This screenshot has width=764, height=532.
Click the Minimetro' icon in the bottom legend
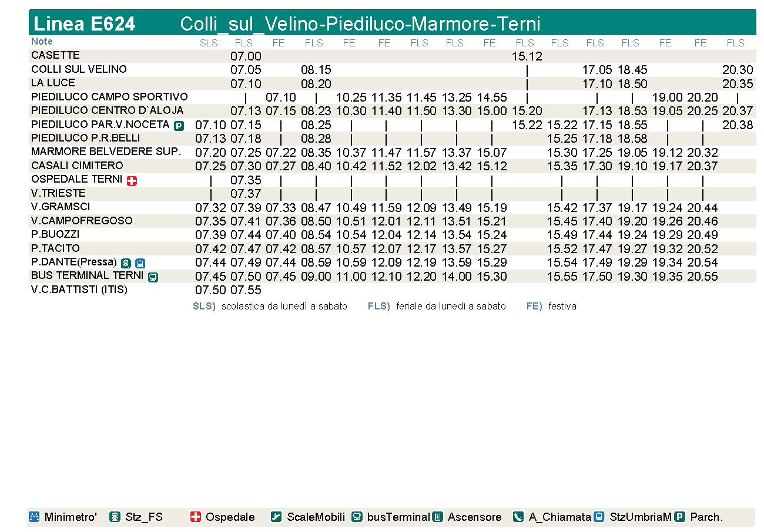click(34, 517)
